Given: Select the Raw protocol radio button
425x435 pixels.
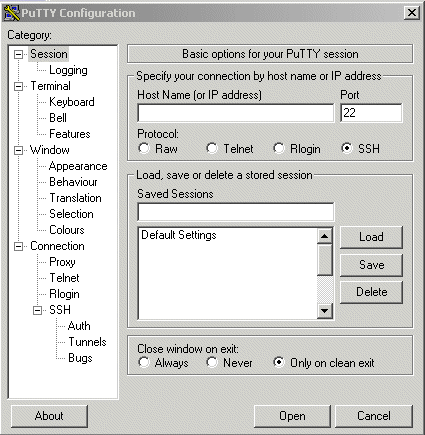Looking at the screenshot, I should pyautogui.click(x=144, y=148).
